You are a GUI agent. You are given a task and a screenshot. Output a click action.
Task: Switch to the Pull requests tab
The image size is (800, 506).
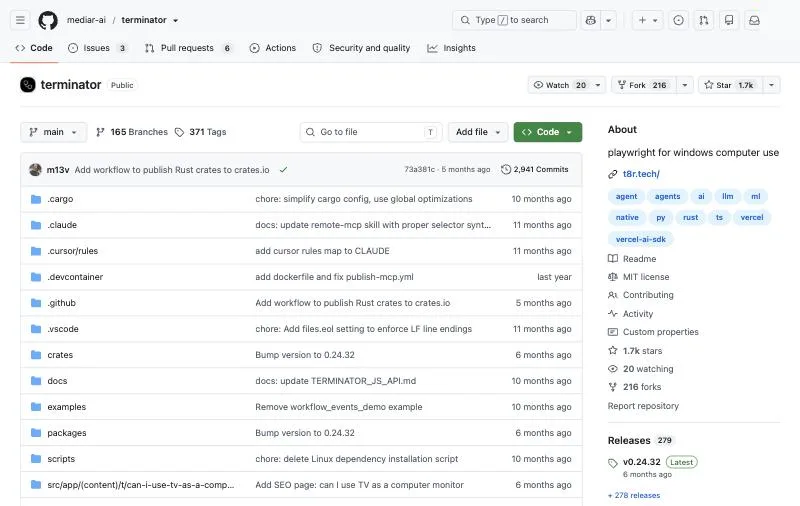click(x=188, y=48)
